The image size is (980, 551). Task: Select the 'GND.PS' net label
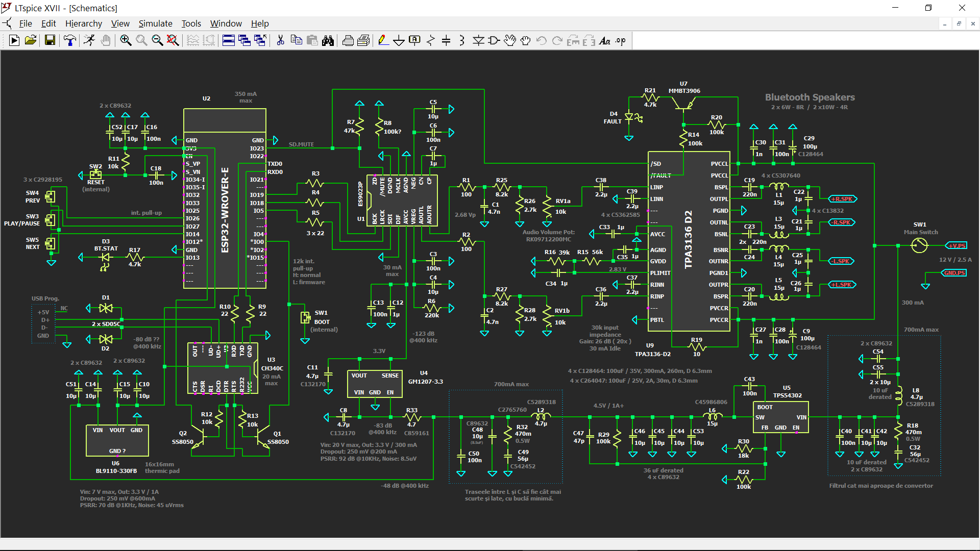pos(953,273)
